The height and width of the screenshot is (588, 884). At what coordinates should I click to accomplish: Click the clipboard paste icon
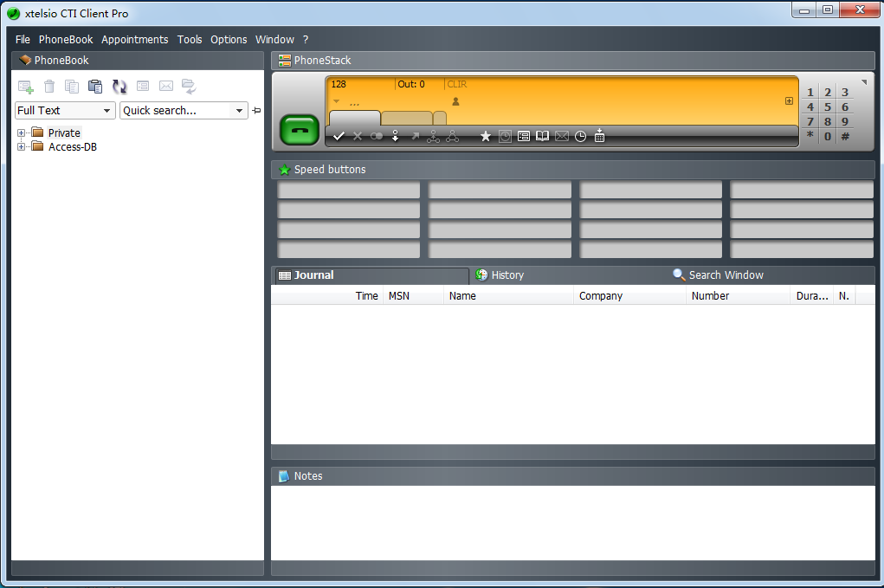[x=95, y=87]
